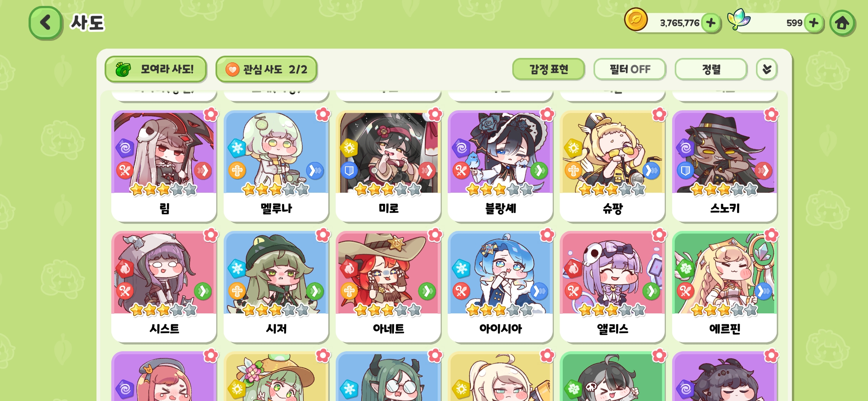
Task: Tap the green back arrow button
Action: click(45, 23)
